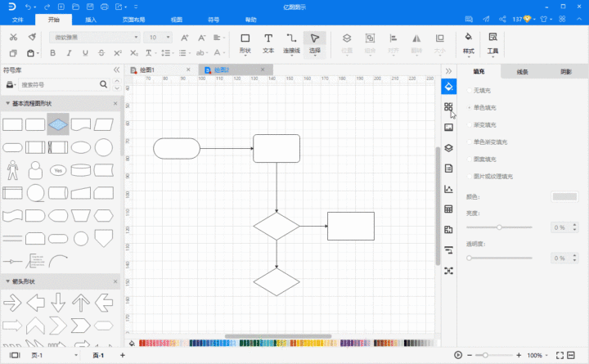Screen dimensions: 589x364
Task: Increase the font size
Action: [x=184, y=38]
